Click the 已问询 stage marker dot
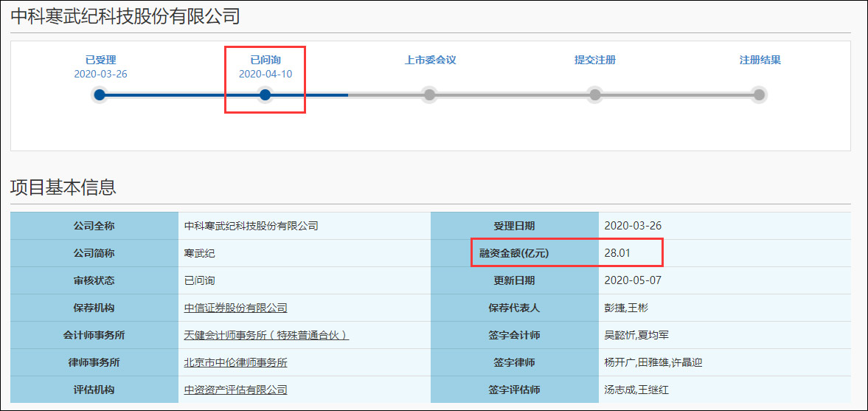 [265, 94]
